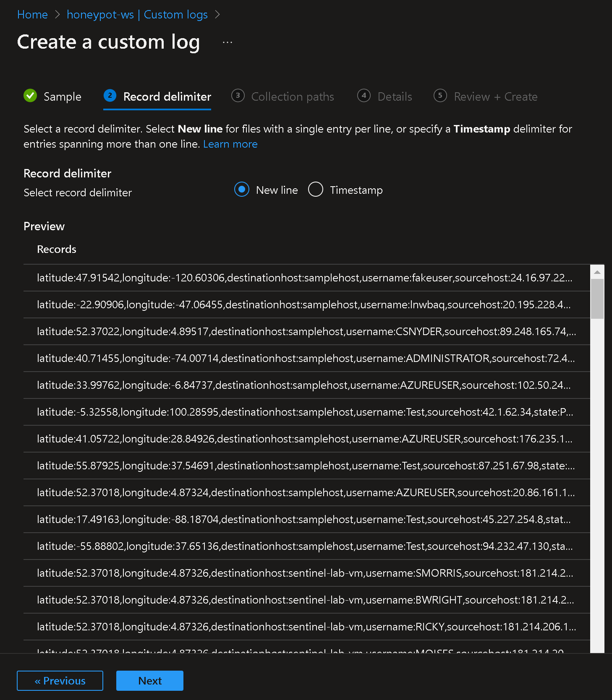Screen dimensions: 612x700
Task: Click the numbered circle 2 on Record delimiter step
Action: click(110, 96)
